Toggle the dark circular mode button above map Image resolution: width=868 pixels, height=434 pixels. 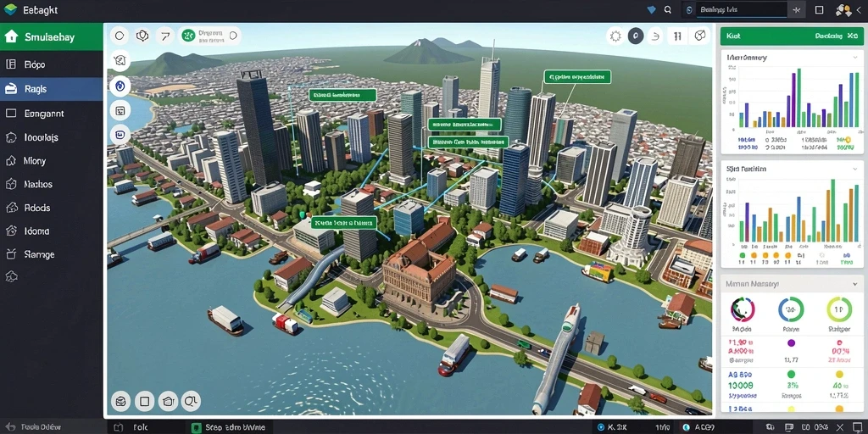pos(636,36)
